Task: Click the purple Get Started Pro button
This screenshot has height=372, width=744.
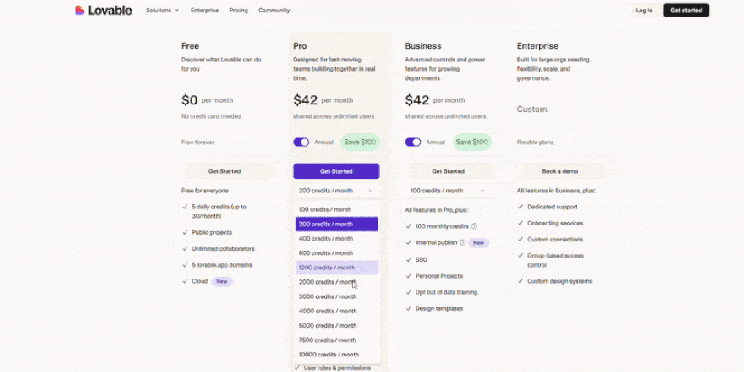Action: (336, 171)
